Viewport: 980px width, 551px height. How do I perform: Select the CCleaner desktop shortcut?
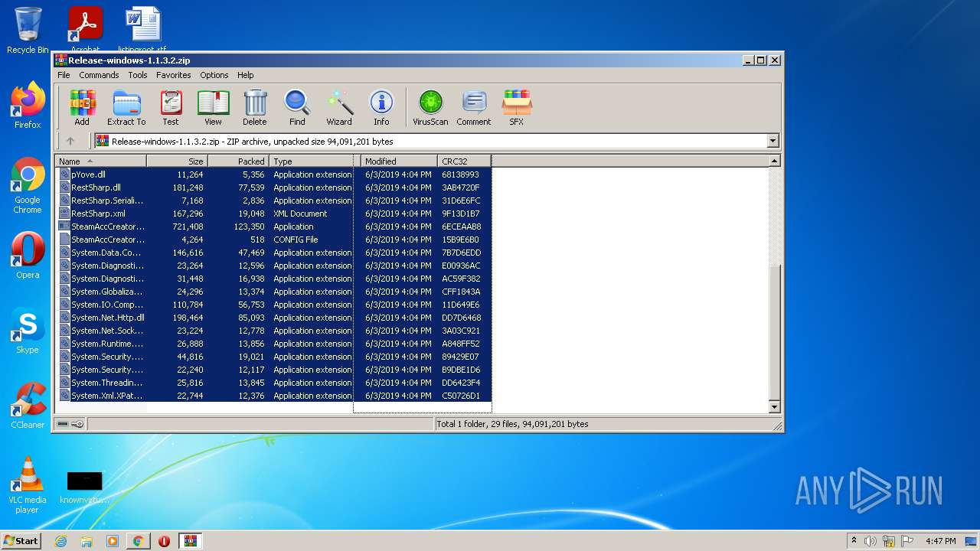[x=28, y=406]
